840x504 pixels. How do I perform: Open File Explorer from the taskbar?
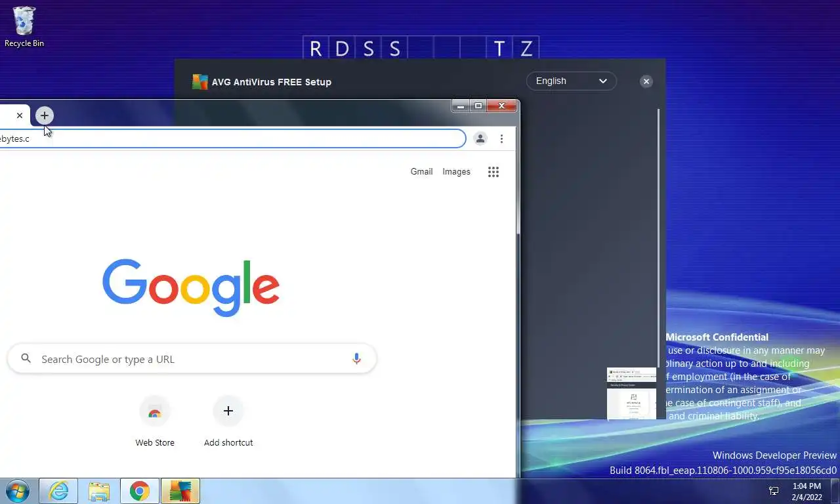point(99,491)
